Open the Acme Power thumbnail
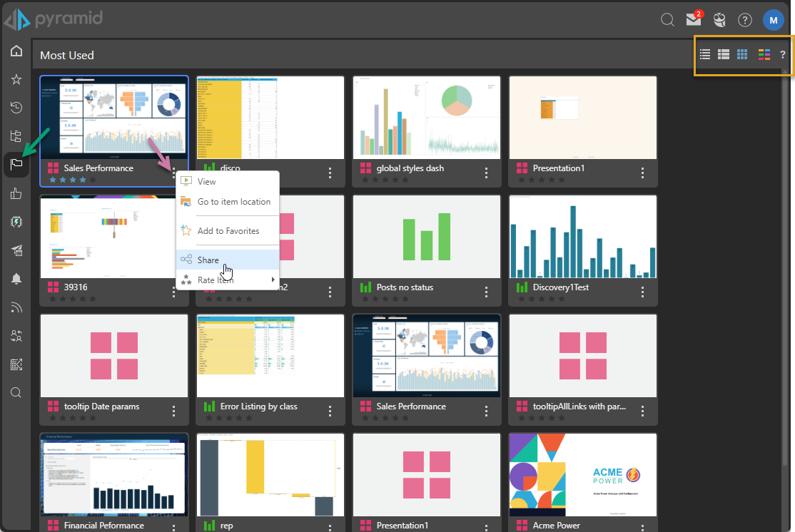 coord(582,474)
